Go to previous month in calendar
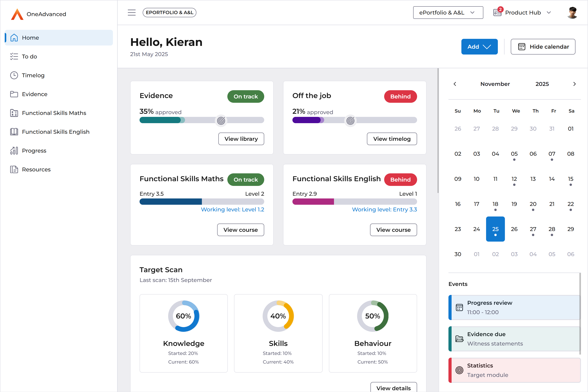Screen dimensions: 588x392 click(x=455, y=84)
